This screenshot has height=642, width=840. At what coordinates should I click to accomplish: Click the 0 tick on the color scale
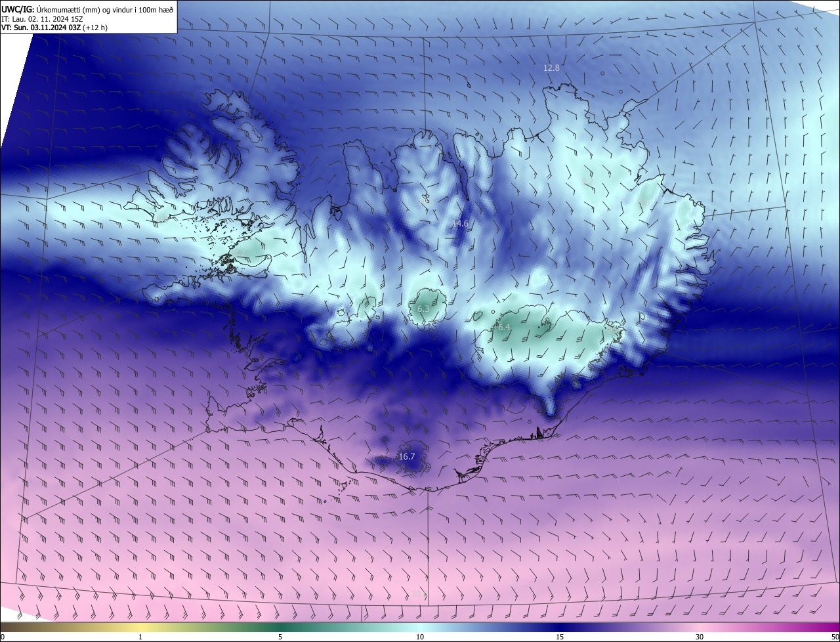pos(3,637)
